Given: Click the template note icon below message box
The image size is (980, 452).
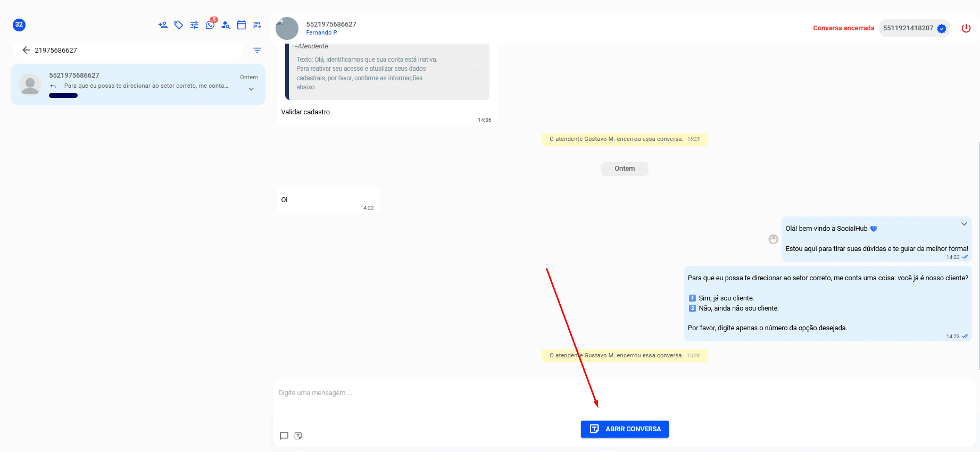Looking at the screenshot, I should tap(298, 436).
